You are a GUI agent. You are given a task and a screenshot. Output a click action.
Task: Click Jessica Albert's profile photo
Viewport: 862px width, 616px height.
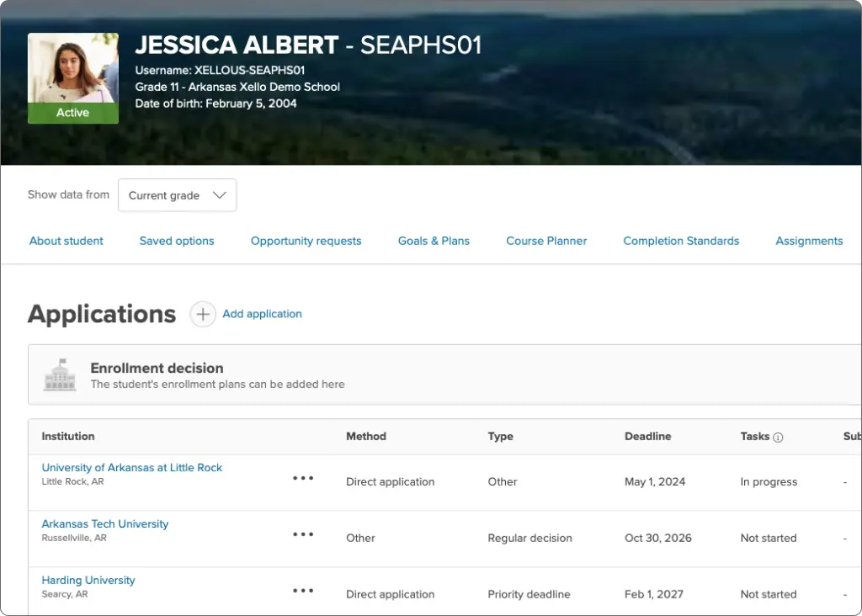click(73, 68)
